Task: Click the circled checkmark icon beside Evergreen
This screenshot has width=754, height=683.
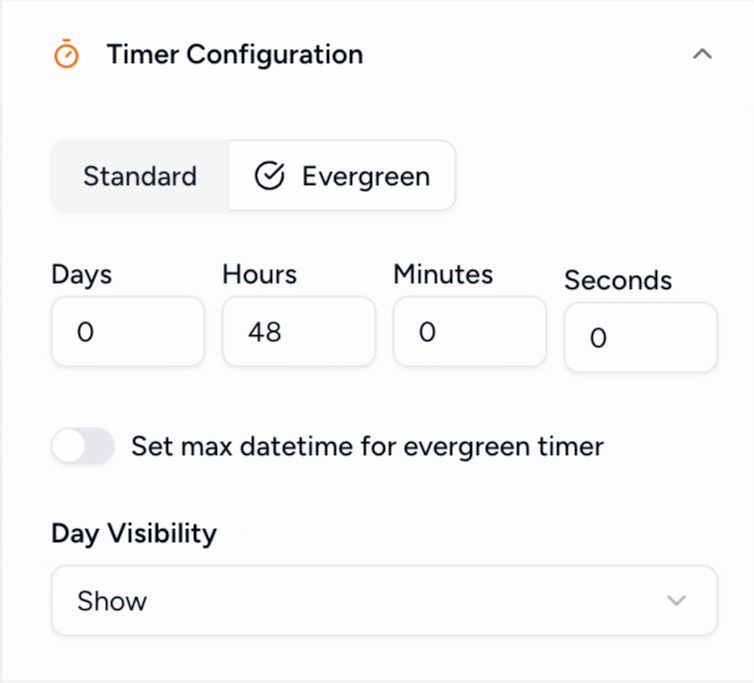Action: pos(270,176)
